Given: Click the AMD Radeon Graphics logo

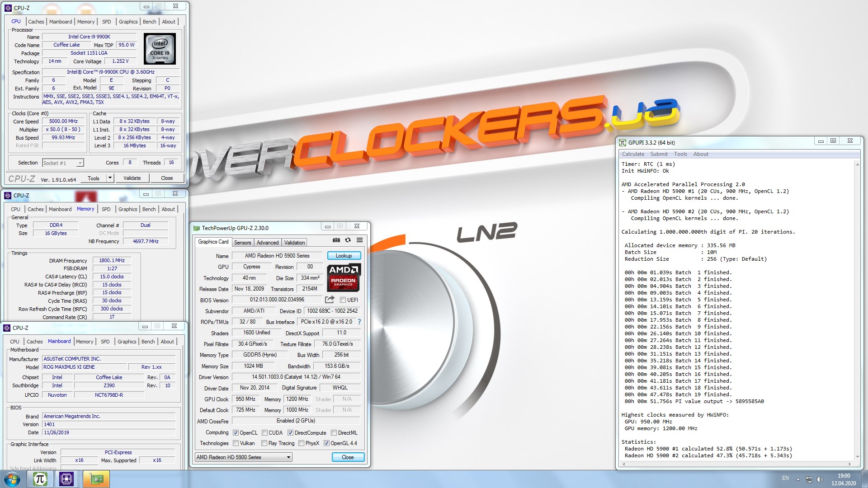Looking at the screenshot, I should (344, 277).
